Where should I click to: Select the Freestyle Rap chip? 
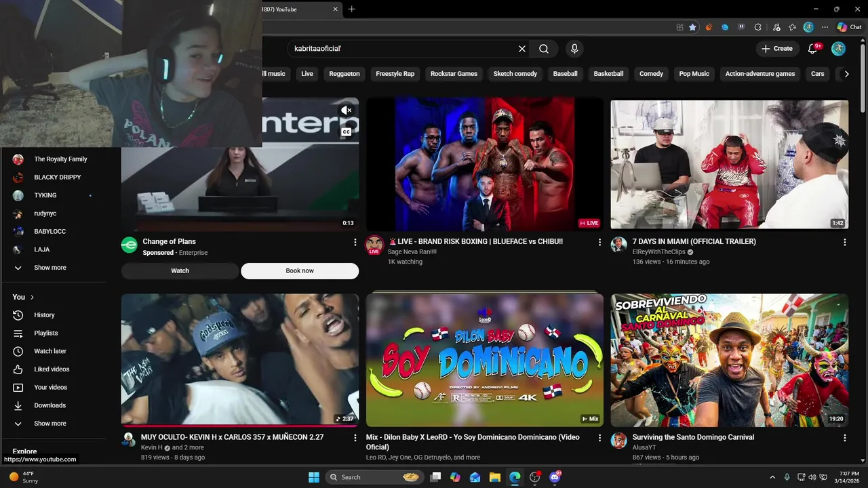(395, 74)
